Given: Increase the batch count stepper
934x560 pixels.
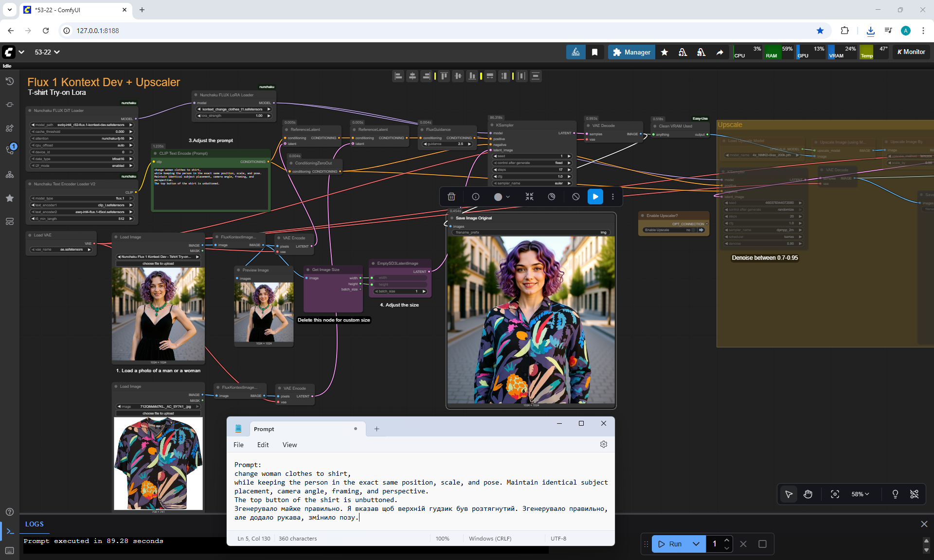Looking at the screenshot, I should point(727,540).
